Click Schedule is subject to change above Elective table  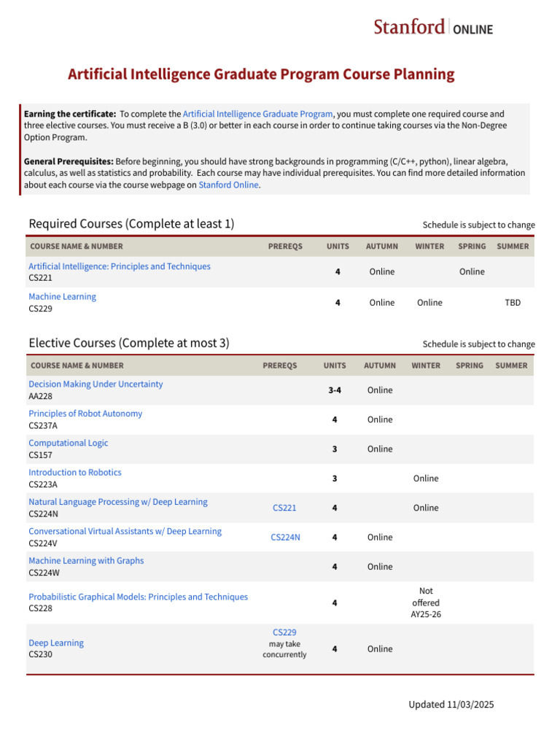coord(478,344)
